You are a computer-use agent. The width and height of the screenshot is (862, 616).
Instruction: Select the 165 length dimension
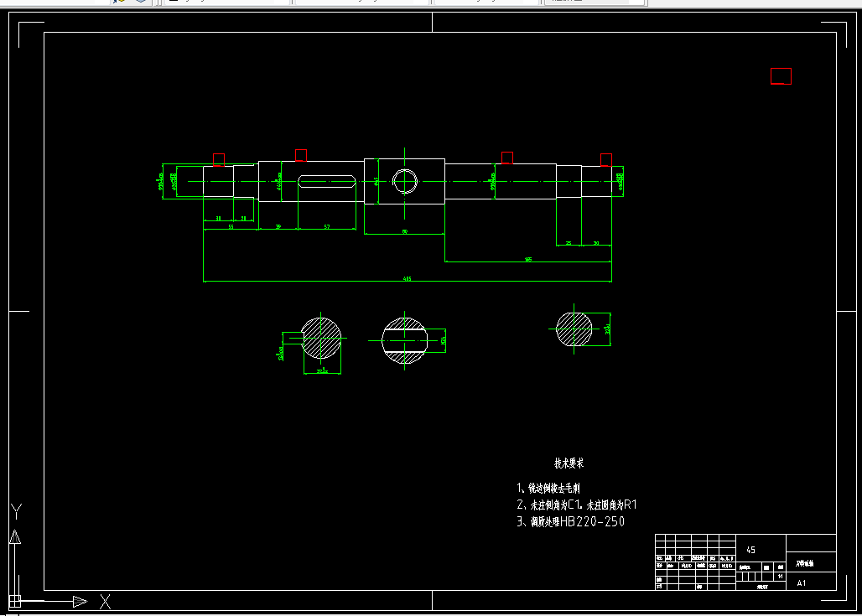[527, 259]
